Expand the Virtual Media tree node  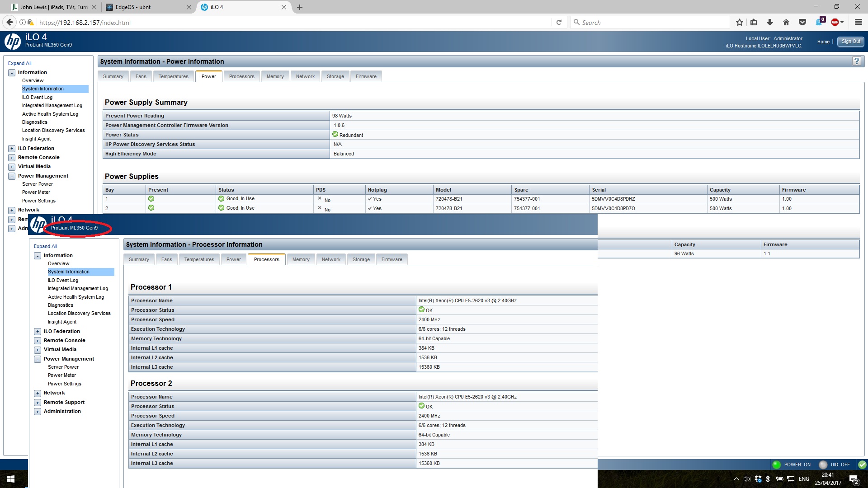(12, 167)
